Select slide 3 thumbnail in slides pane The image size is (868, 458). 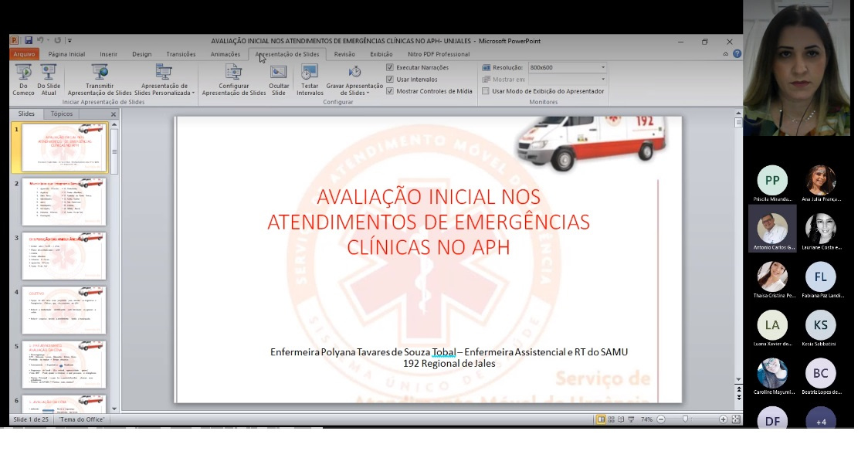(x=65, y=256)
